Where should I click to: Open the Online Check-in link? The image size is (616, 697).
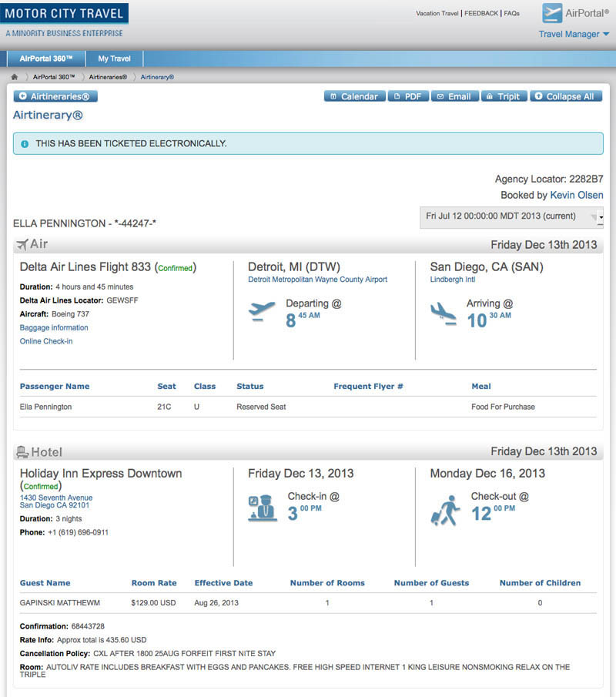(46, 341)
